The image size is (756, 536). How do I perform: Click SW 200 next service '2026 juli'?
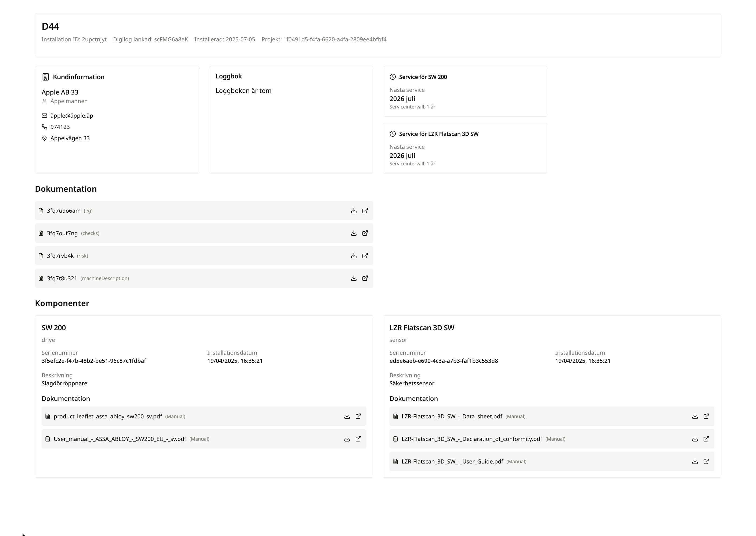pyautogui.click(x=402, y=99)
